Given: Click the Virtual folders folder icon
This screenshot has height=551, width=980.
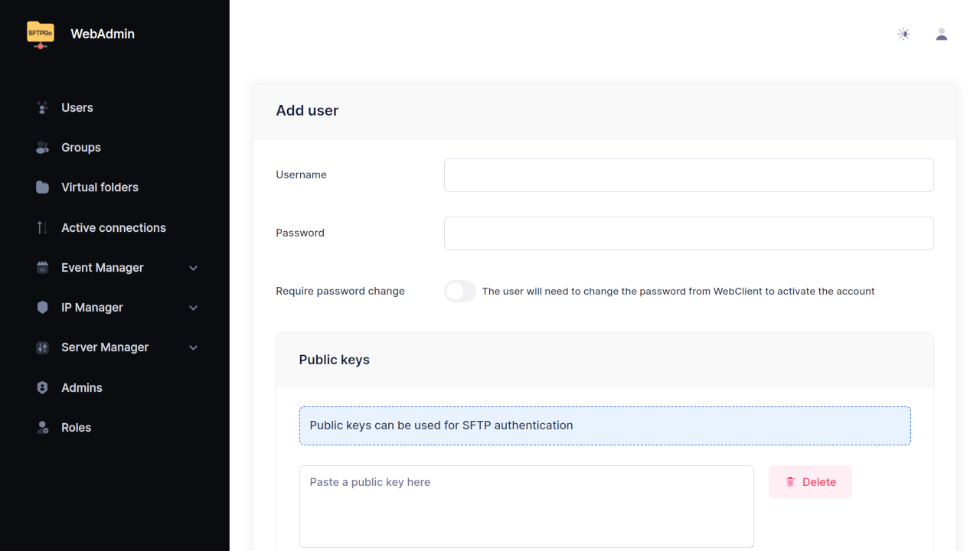Looking at the screenshot, I should click(43, 187).
